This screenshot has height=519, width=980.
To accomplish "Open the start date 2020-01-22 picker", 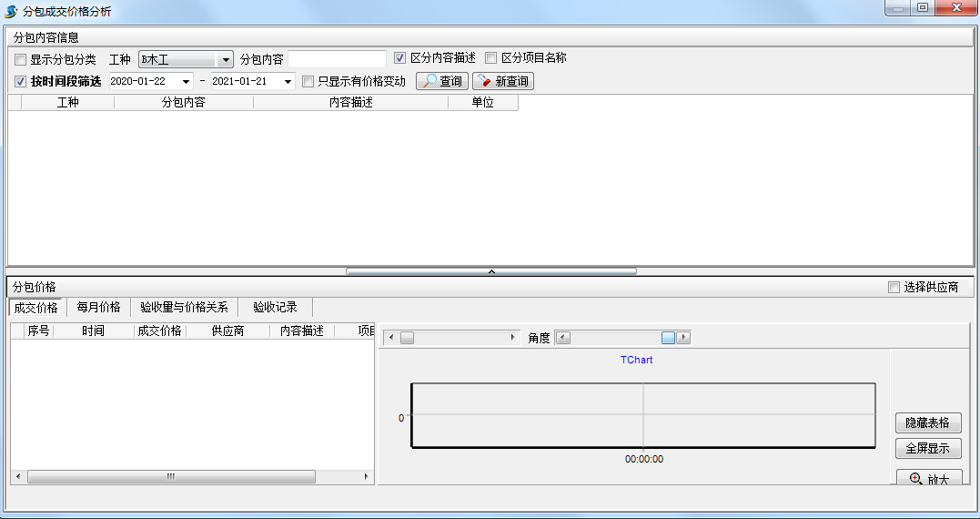I will click(x=187, y=81).
